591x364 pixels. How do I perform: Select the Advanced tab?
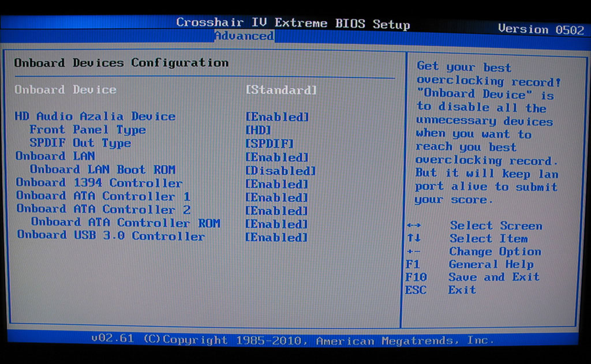point(244,36)
